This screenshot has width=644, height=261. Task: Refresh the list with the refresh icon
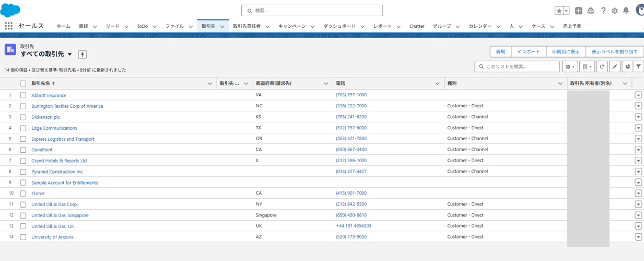click(x=602, y=66)
